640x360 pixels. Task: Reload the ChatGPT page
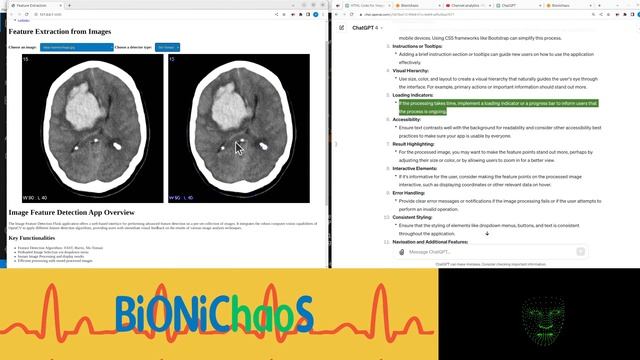click(x=351, y=14)
